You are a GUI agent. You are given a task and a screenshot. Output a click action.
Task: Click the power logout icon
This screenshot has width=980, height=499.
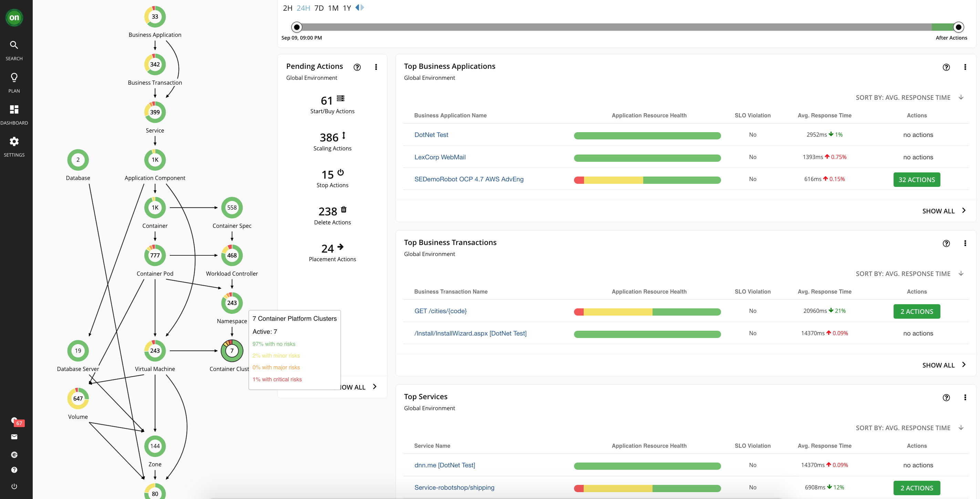[x=14, y=486]
